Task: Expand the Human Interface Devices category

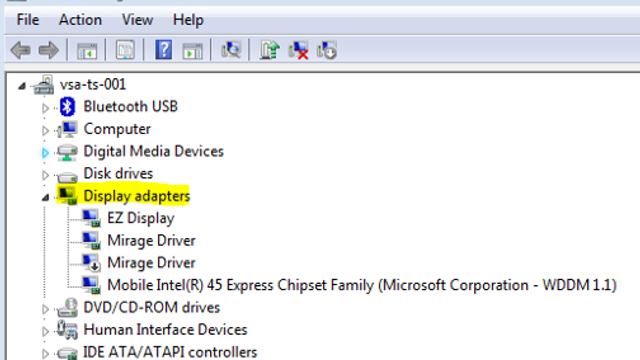Action: point(45,331)
